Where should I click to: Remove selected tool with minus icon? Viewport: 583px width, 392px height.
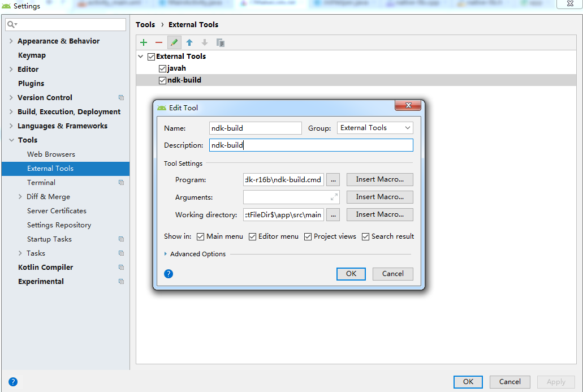(x=159, y=42)
